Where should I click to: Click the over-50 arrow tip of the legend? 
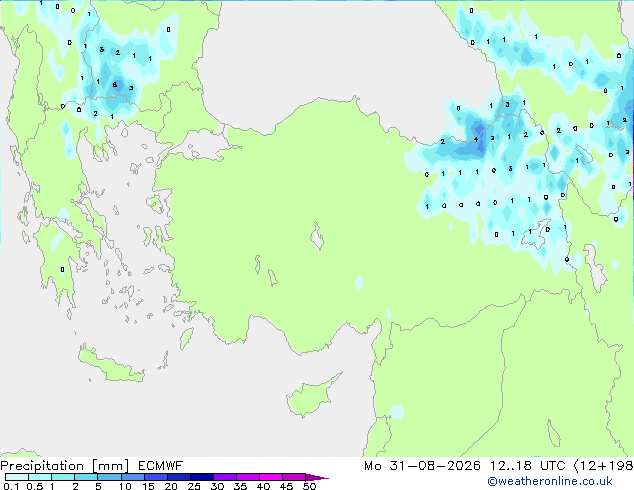(317, 477)
